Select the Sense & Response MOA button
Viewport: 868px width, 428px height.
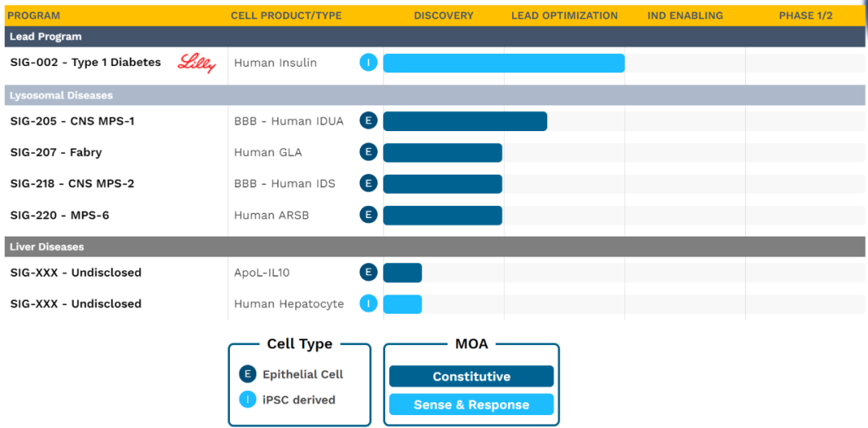click(x=471, y=405)
